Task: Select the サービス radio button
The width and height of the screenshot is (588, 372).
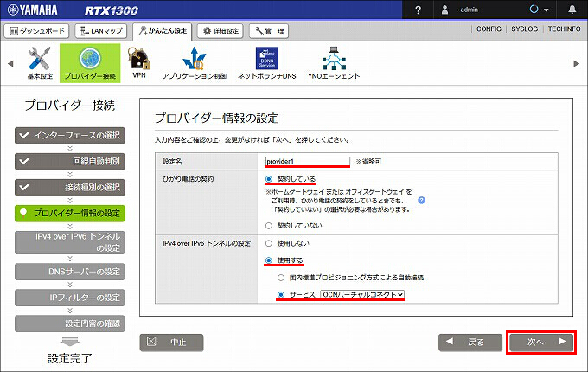Action: tap(281, 295)
